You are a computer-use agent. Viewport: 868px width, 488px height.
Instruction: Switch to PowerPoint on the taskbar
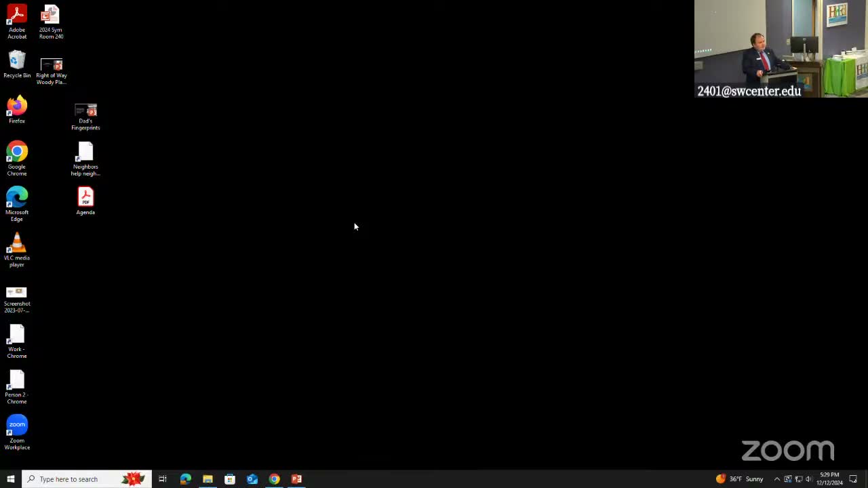(296, 479)
